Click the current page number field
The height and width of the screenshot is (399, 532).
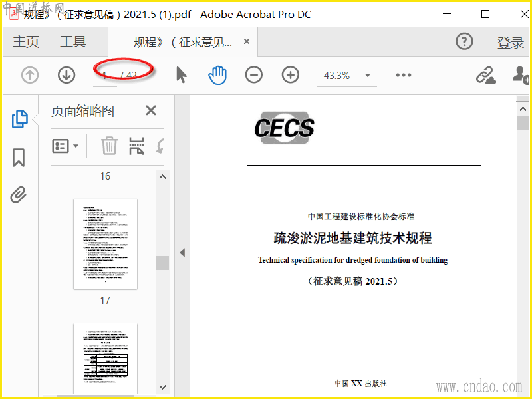(x=105, y=75)
